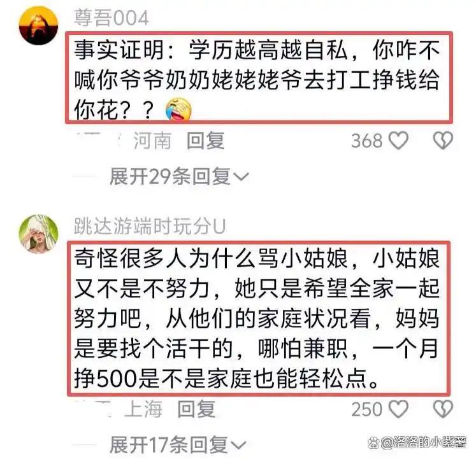Expand the 17 replies chevron
This screenshot has width=476, height=459.
pos(238,445)
